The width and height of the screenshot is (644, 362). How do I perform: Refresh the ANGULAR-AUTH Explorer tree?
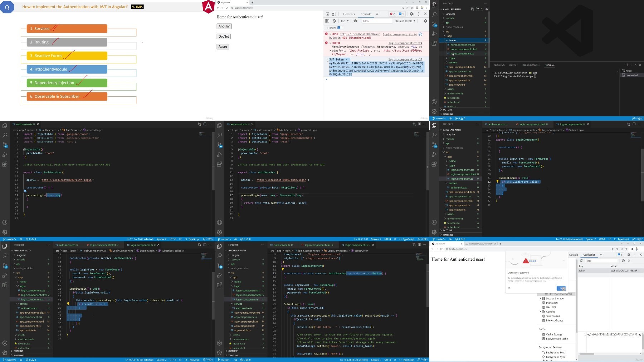coord(482,9)
